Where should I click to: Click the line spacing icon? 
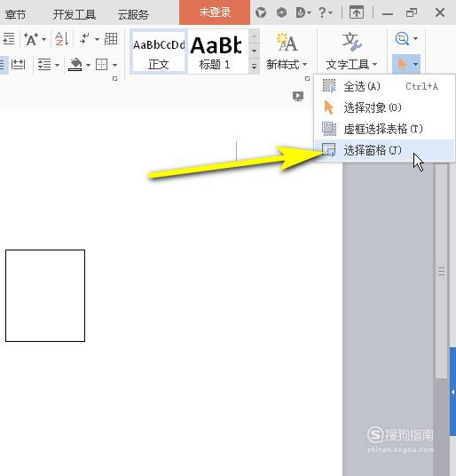[44, 65]
